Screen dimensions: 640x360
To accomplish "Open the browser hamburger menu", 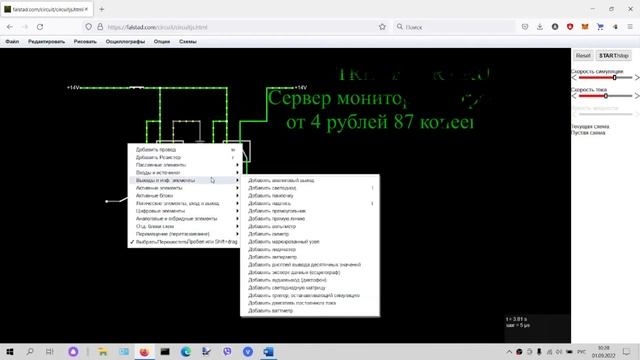I will (x=630, y=27).
